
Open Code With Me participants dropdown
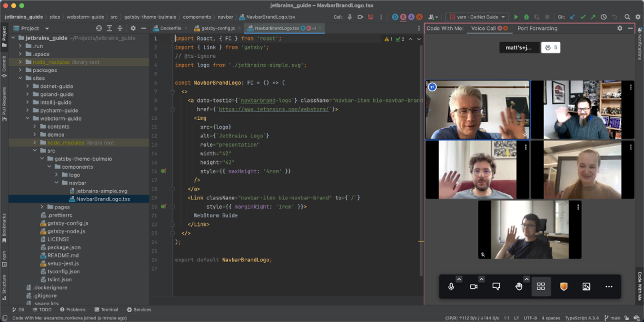point(433,17)
